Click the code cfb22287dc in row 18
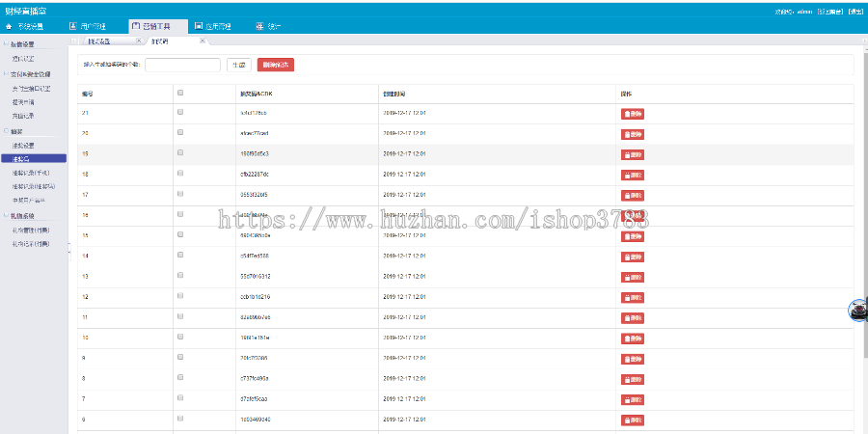868x434 pixels. coord(255,174)
